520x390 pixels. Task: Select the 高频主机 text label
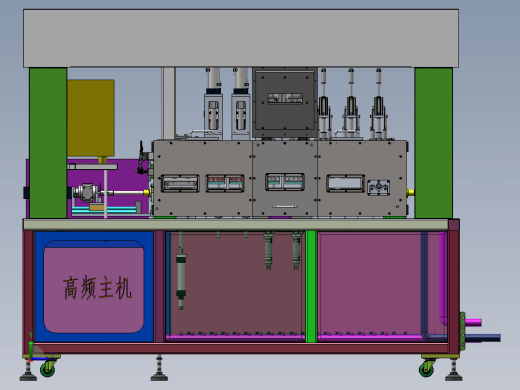[97, 287]
